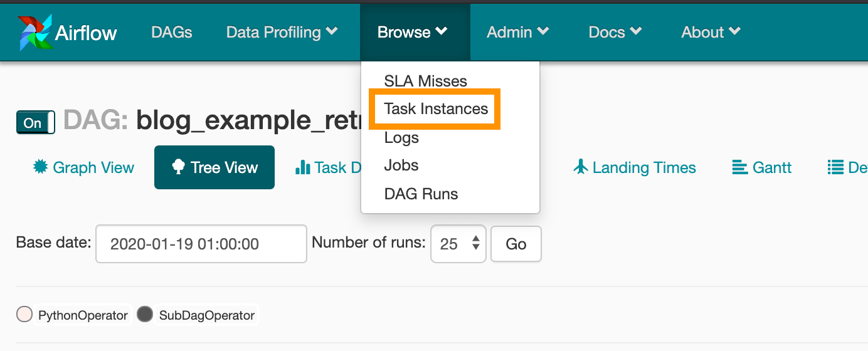Open the Docs dropdown
The height and width of the screenshot is (351, 868).
(615, 32)
